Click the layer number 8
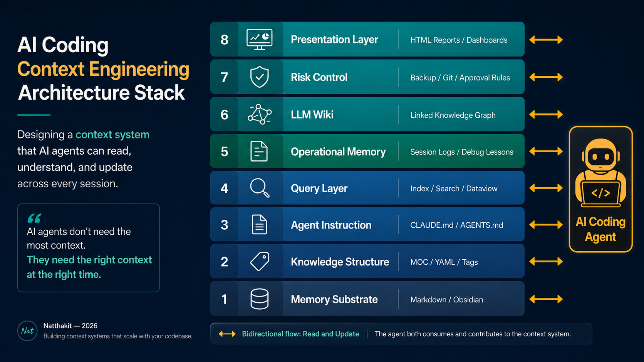Viewport: 644px width, 362px height. [x=224, y=40]
